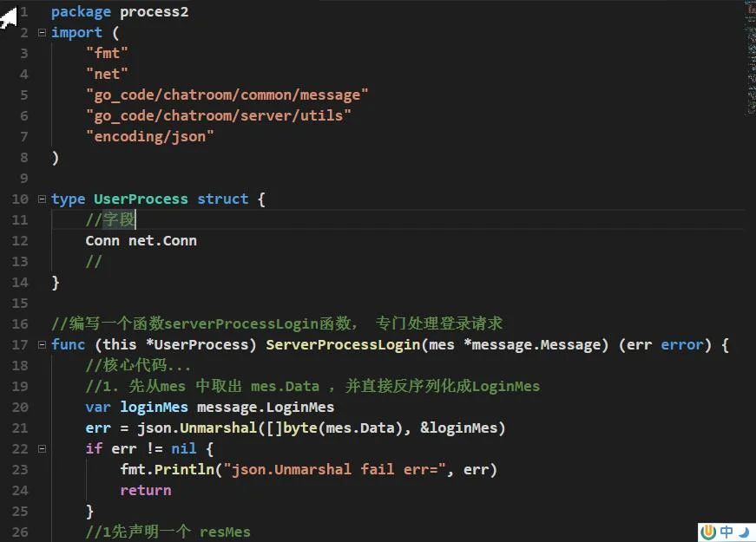Click the nil keyword on line 22

pos(184,448)
